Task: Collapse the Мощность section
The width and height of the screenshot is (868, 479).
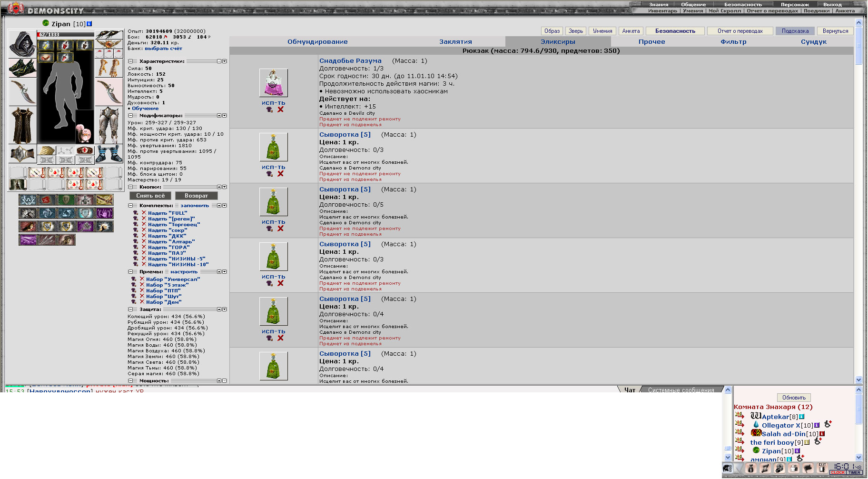Action: pyautogui.click(x=130, y=381)
